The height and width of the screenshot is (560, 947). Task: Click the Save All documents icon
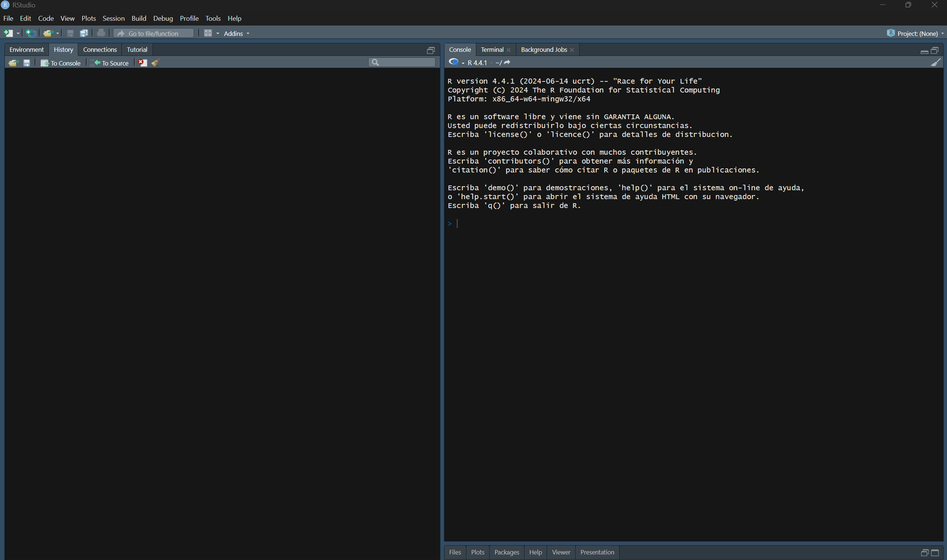tap(84, 33)
